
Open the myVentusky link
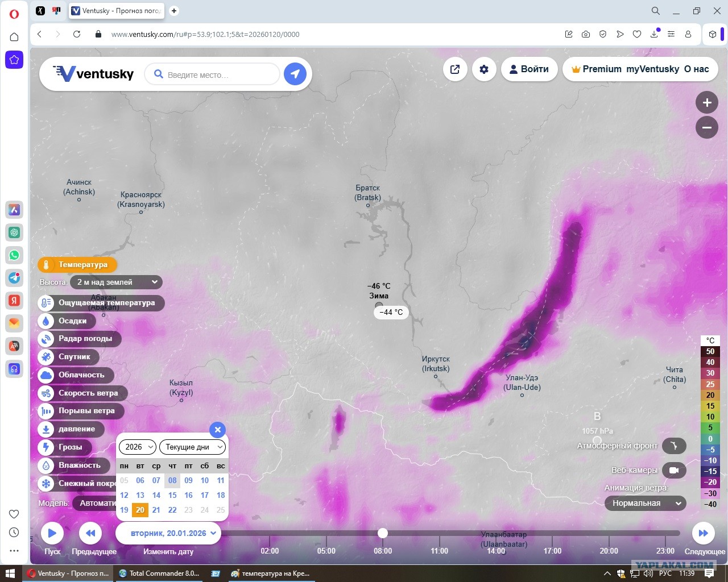click(x=653, y=69)
